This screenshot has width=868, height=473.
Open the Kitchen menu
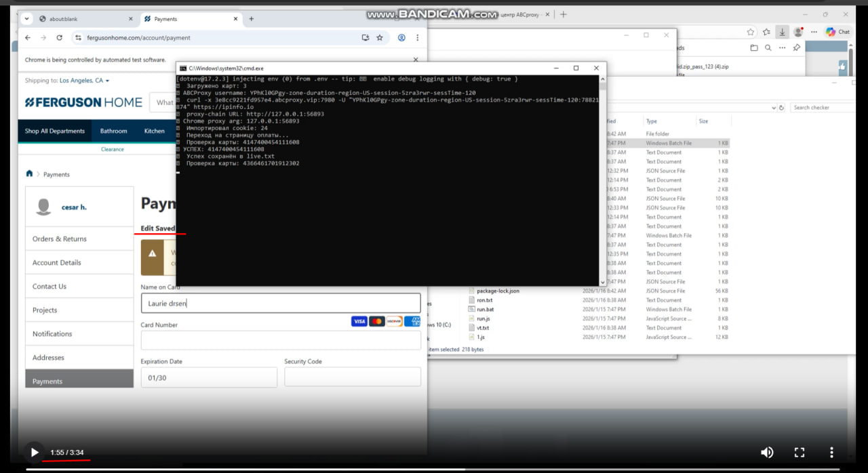[x=154, y=131]
